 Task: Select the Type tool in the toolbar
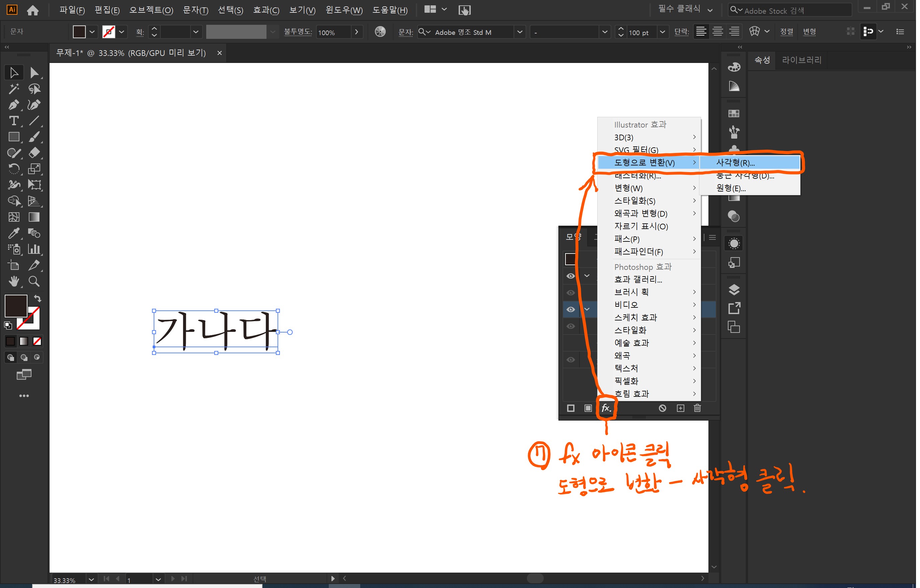pos(14,120)
